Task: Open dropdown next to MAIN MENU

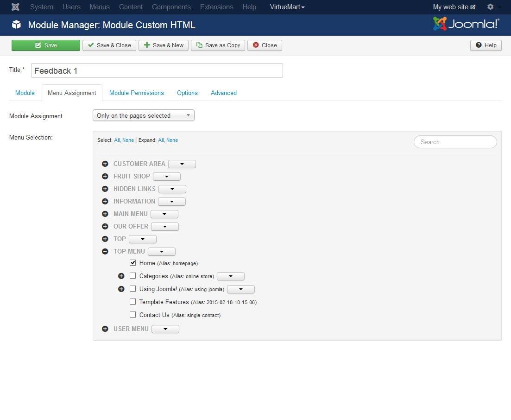Action: coord(164,214)
